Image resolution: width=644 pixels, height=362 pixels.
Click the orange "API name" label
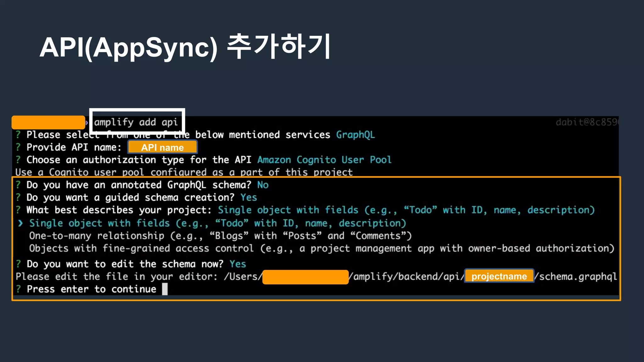162,147
